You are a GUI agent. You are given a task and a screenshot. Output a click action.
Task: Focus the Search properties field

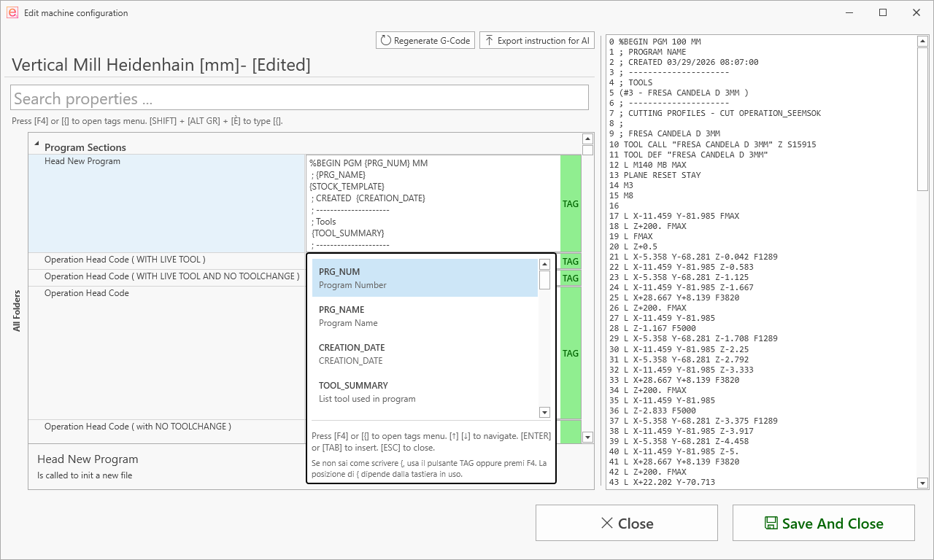(x=299, y=98)
